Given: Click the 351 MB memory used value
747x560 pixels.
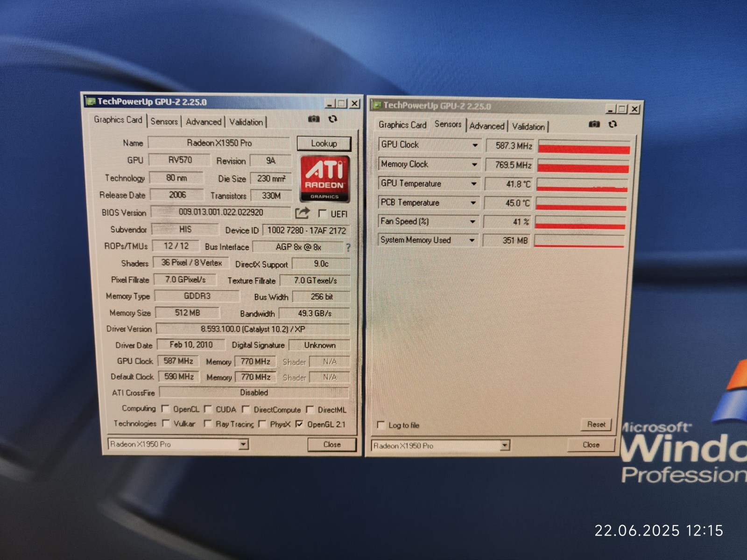Looking at the screenshot, I should [x=507, y=240].
